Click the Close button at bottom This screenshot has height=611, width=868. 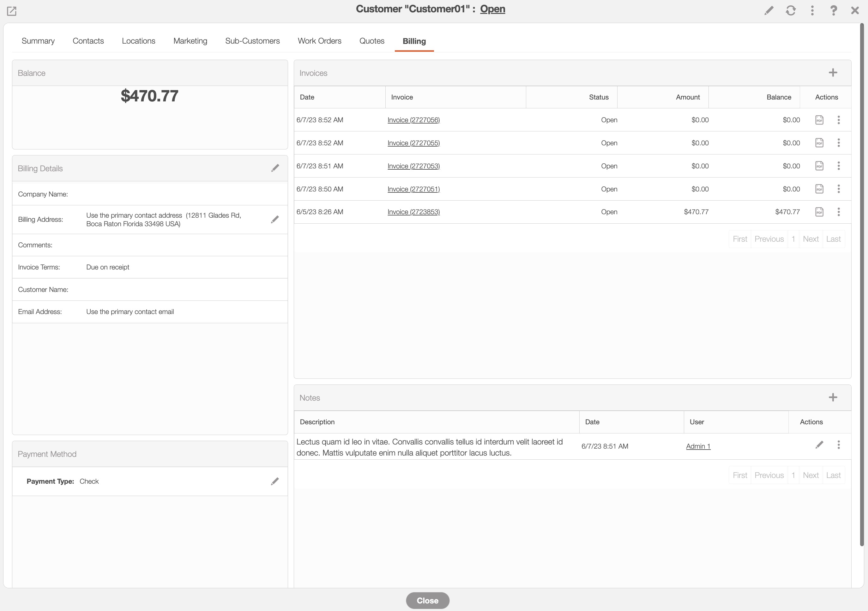pyautogui.click(x=428, y=600)
